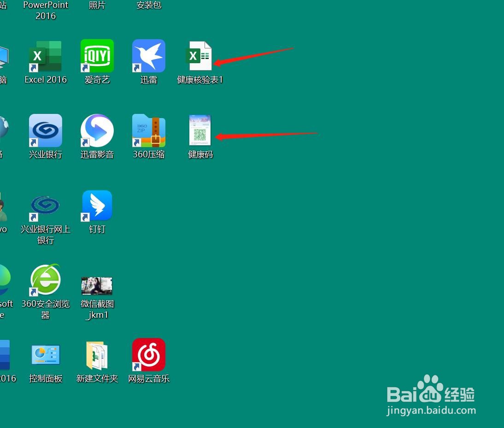Click the 新建文件夹 text label

click(97, 378)
